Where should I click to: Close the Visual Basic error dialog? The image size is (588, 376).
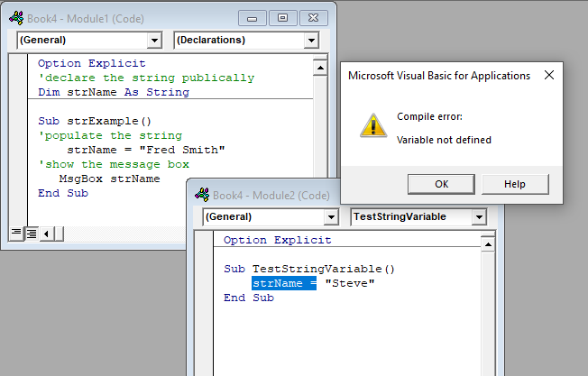(548, 76)
